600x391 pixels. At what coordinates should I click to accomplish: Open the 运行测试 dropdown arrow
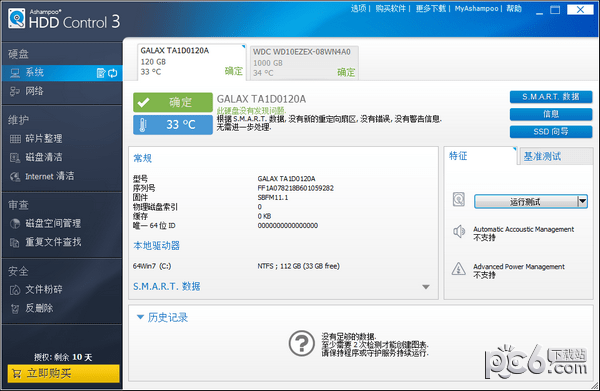pos(582,202)
